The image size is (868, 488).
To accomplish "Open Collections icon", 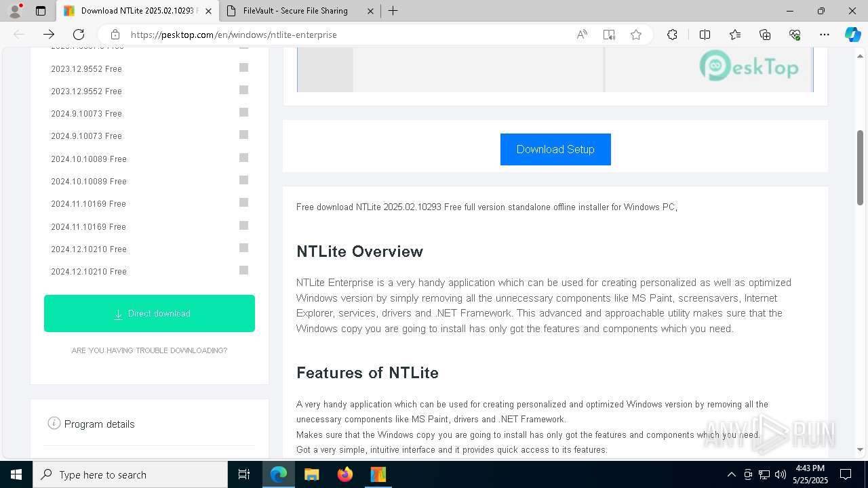I will [765, 35].
